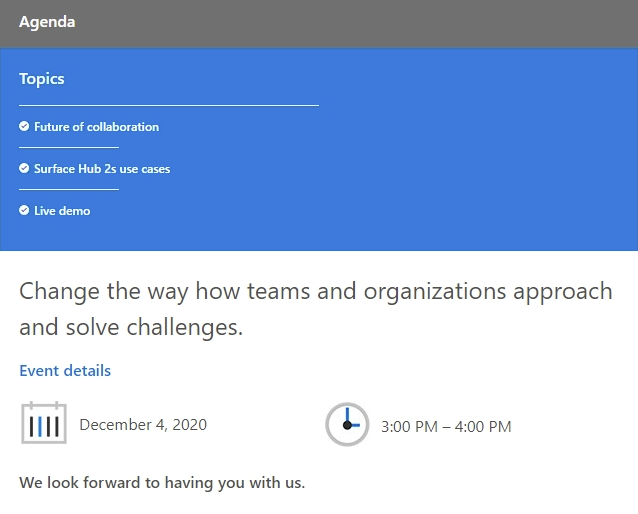Click the calendar icon beside the date
Viewport: 638px width, 514px height.
(x=44, y=423)
